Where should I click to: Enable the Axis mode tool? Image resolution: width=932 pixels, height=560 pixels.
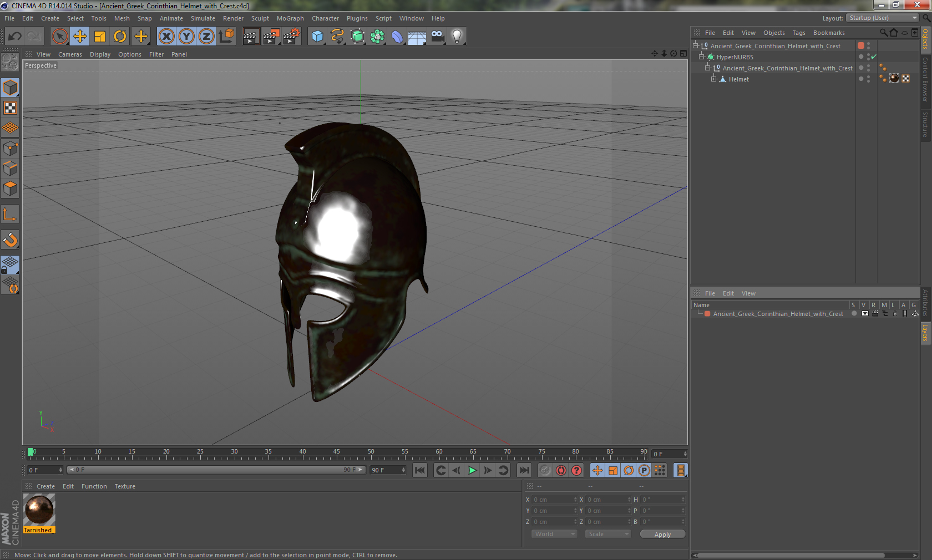pyautogui.click(x=10, y=214)
